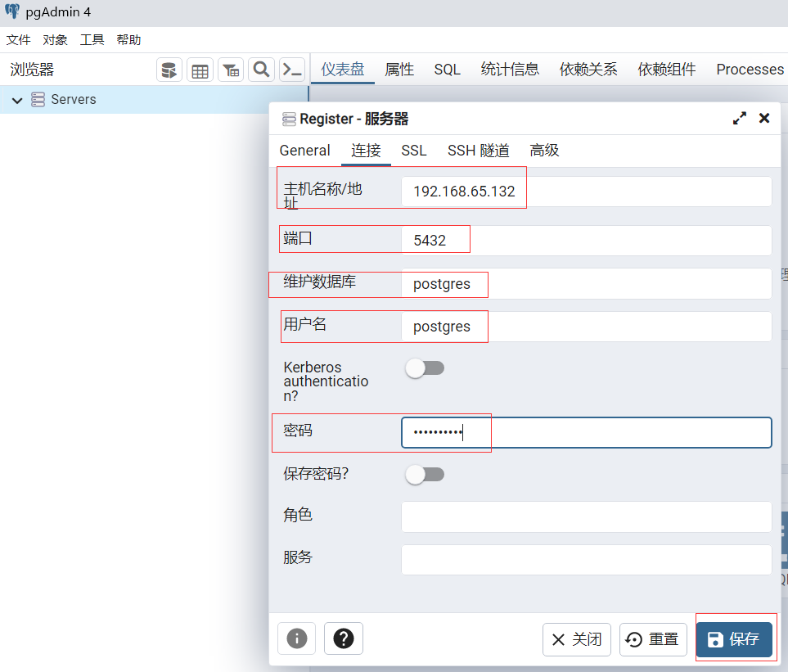788x672 pixels.
Task: Open the 依赖关系 (Dependencies) panel tab
Action: coord(588,70)
